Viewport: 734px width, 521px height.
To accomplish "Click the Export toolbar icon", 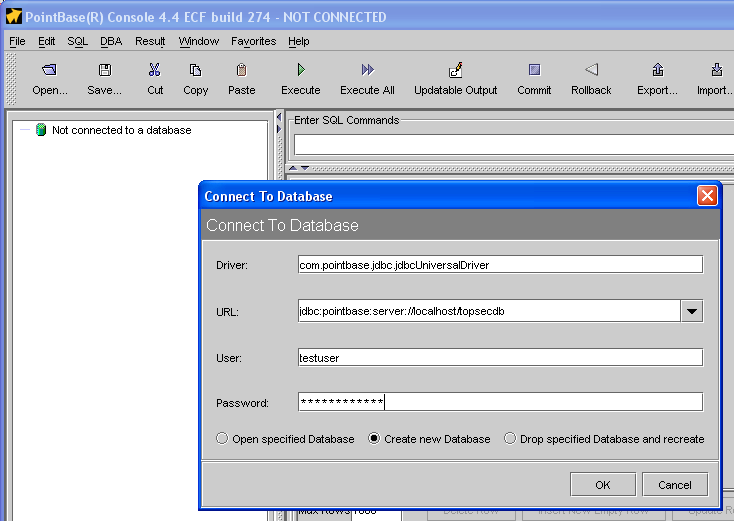I will [658, 70].
